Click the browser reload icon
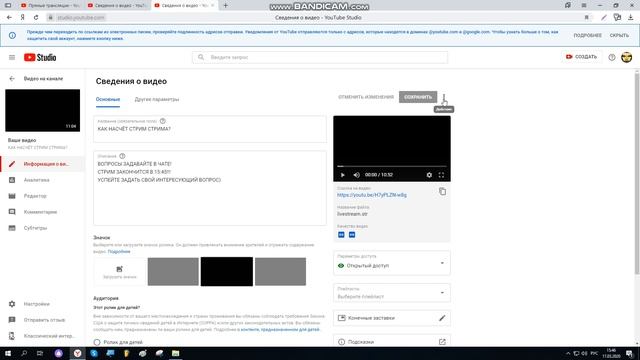The width and height of the screenshot is (640, 360). (36, 18)
